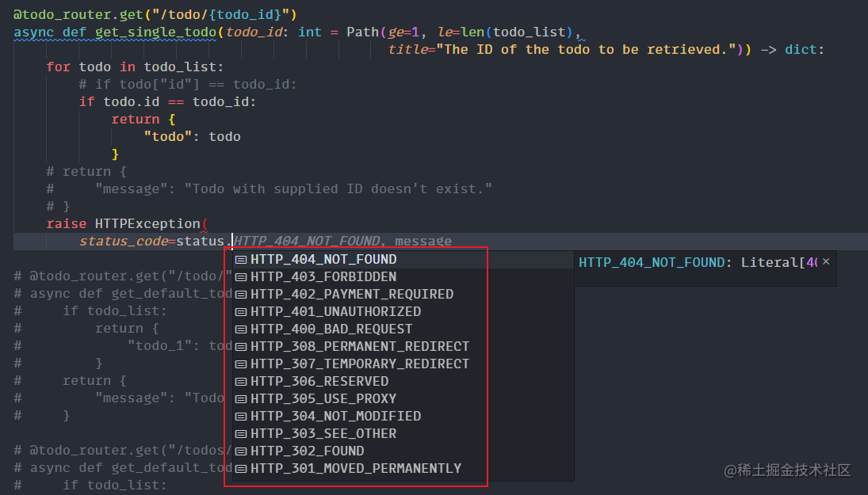
Task: Click constant icon beside HTTP_307_TEMPORARY_REDIRECT
Action: pyautogui.click(x=241, y=364)
